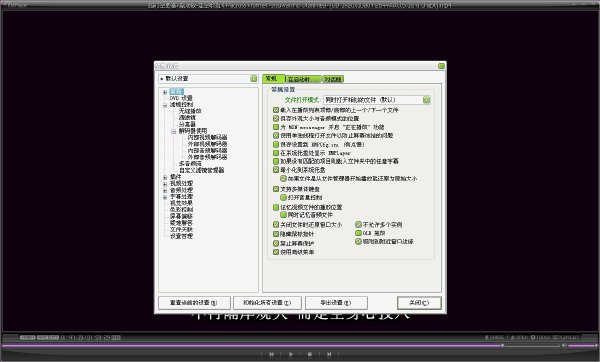The width and height of the screenshot is (600, 362).
Task: Click the play button in player controls
Action: [291, 354]
